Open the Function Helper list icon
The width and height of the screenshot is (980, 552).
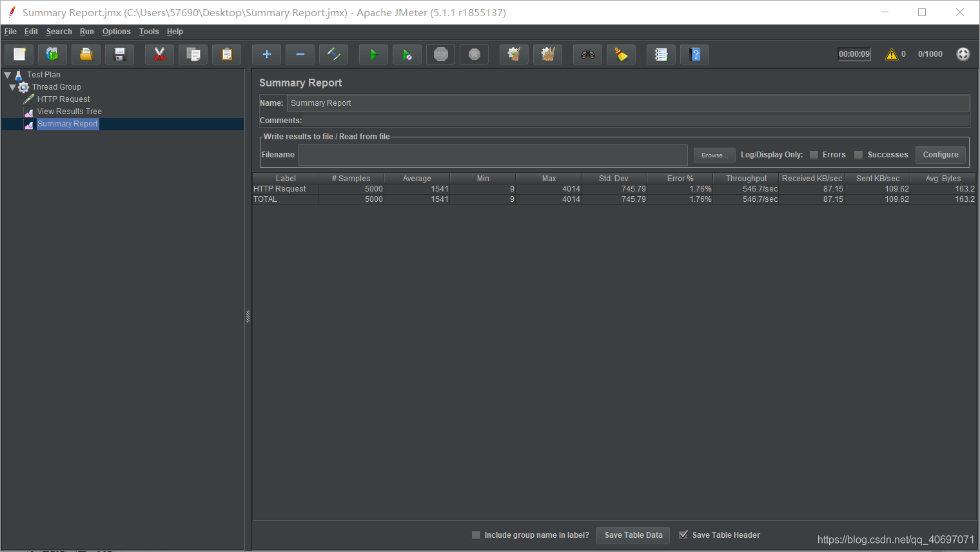[661, 54]
